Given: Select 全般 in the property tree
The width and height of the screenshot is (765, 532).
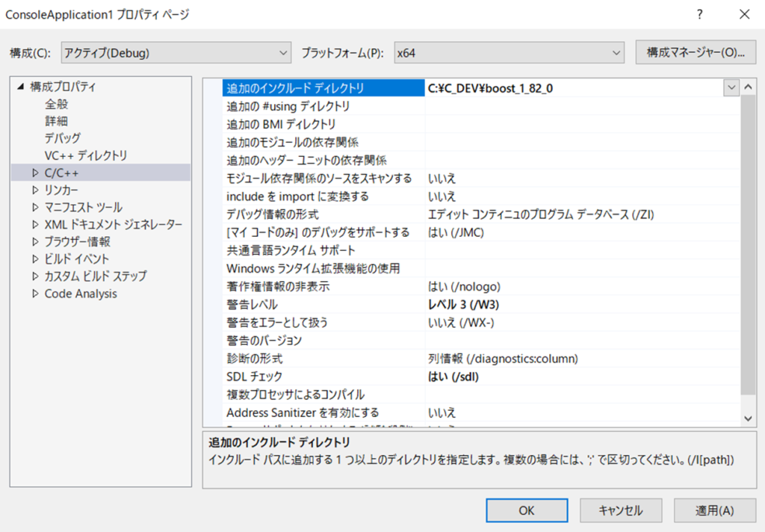Looking at the screenshot, I should point(57,104).
